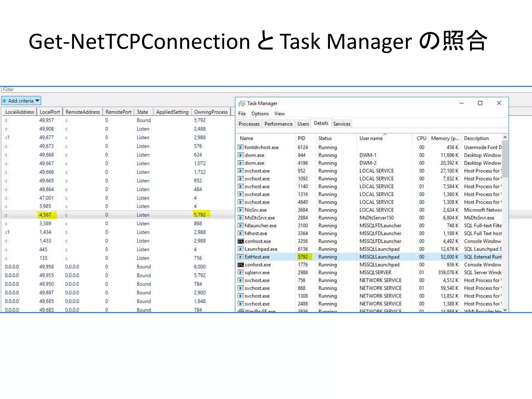Sort by the OwningProcess column header
532x399 pixels.
(x=211, y=112)
